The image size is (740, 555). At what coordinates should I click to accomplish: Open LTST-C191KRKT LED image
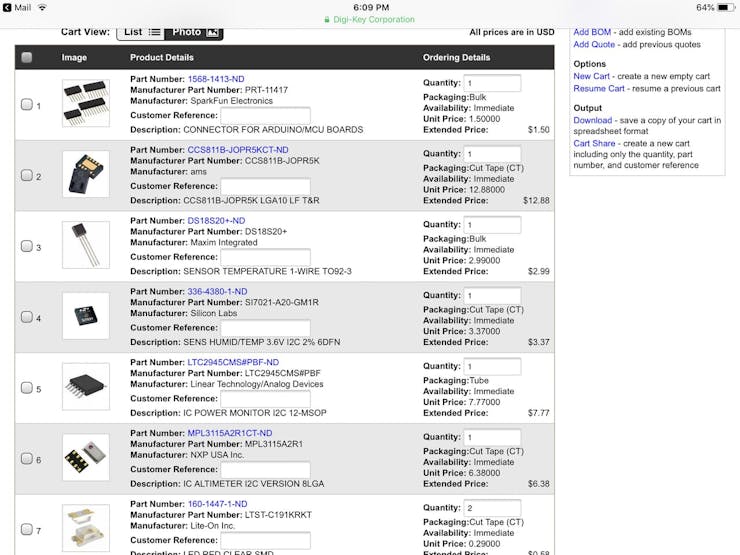click(86, 528)
